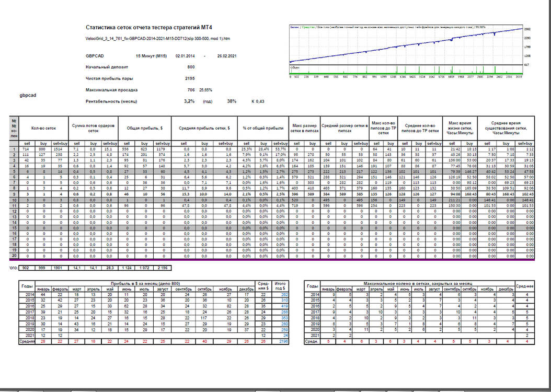The height and width of the screenshot is (392, 551).
Task: Click the 'Рентабельность (месяц)' label
Action: (111, 101)
